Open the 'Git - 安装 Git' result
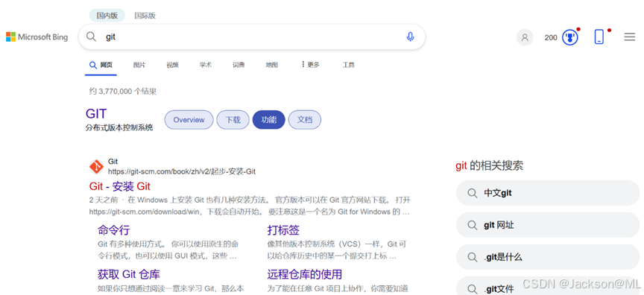The image size is (644, 295). point(120,187)
